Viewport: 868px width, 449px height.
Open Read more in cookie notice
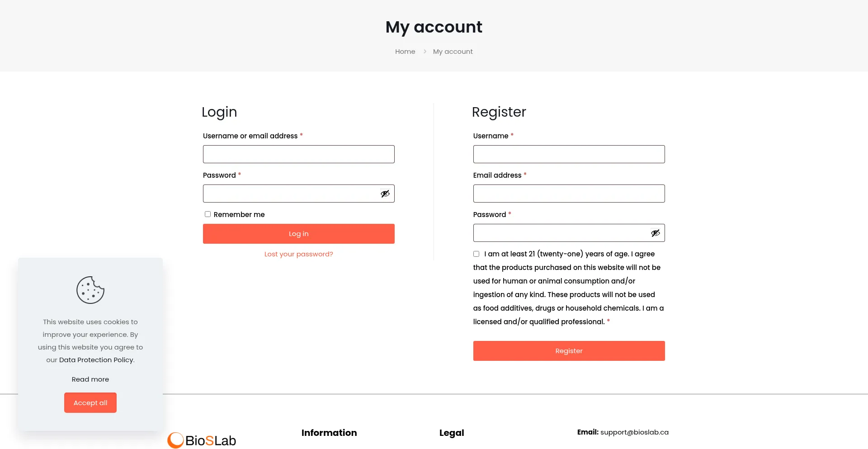(x=90, y=379)
